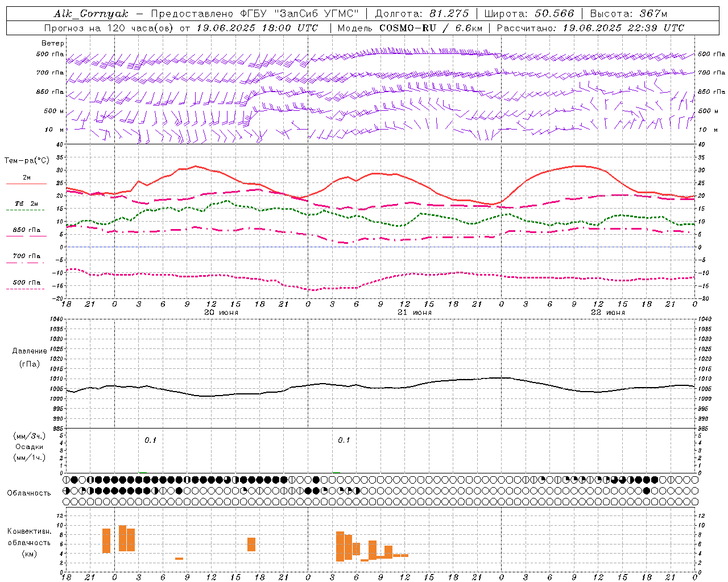The width and height of the screenshot is (728, 582).
Task: Click the 500 гПа temperature legend entry
Action: coord(27,282)
